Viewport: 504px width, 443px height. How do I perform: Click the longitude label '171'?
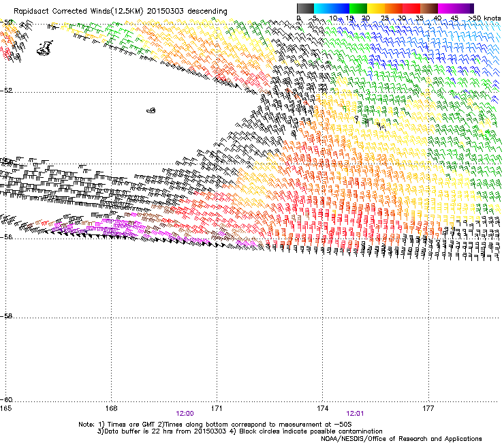pos(217,408)
